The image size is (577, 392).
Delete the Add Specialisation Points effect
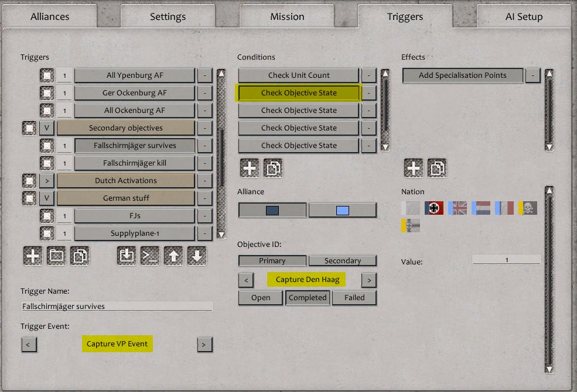point(533,75)
